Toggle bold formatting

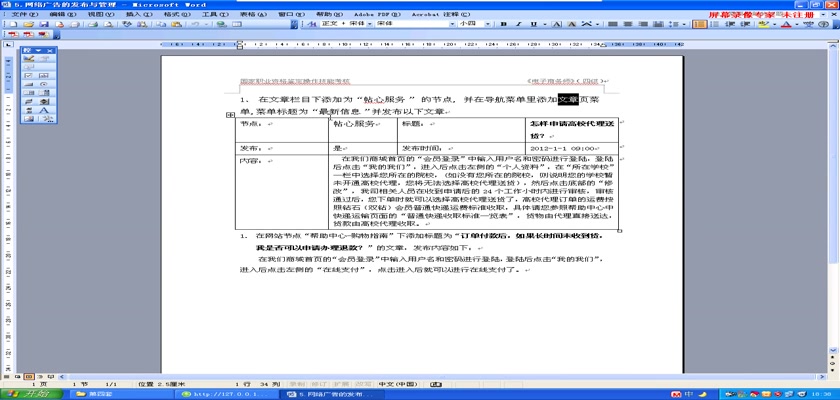coord(504,24)
